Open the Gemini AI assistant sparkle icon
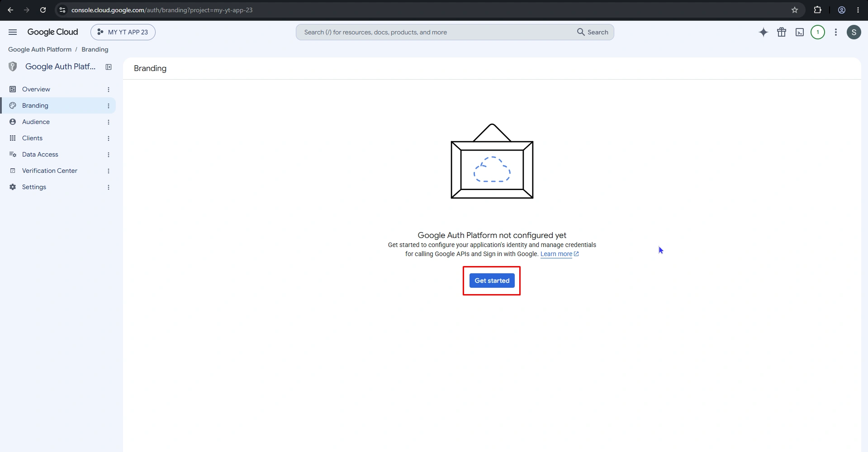Image resolution: width=868 pixels, height=452 pixels. (764, 32)
